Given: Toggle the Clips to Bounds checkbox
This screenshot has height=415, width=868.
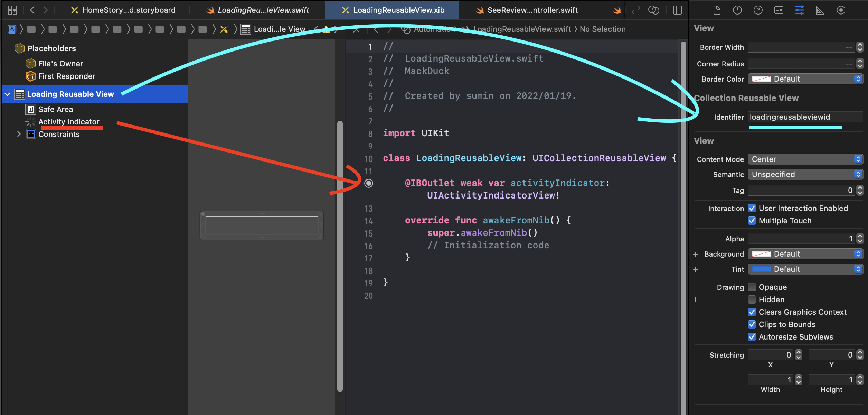Looking at the screenshot, I should [x=752, y=324].
